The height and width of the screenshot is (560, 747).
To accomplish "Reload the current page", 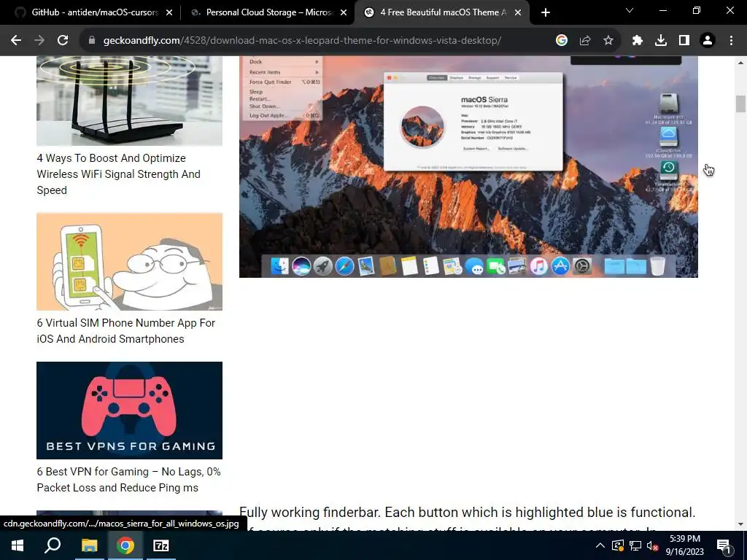I will [x=63, y=41].
